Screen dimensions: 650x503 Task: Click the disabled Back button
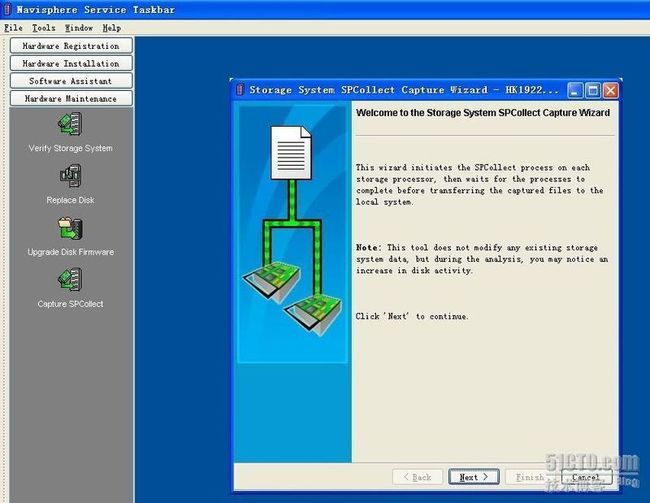point(417,477)
